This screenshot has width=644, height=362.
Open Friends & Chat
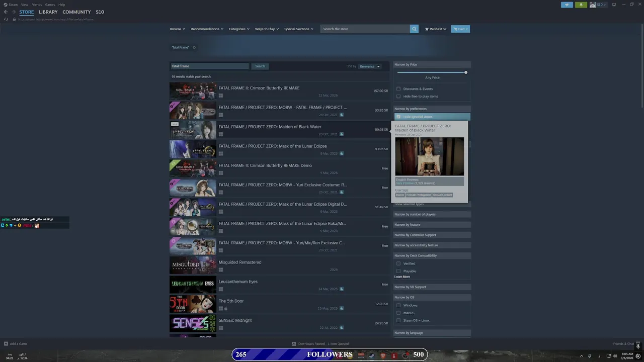pos(624,344)
